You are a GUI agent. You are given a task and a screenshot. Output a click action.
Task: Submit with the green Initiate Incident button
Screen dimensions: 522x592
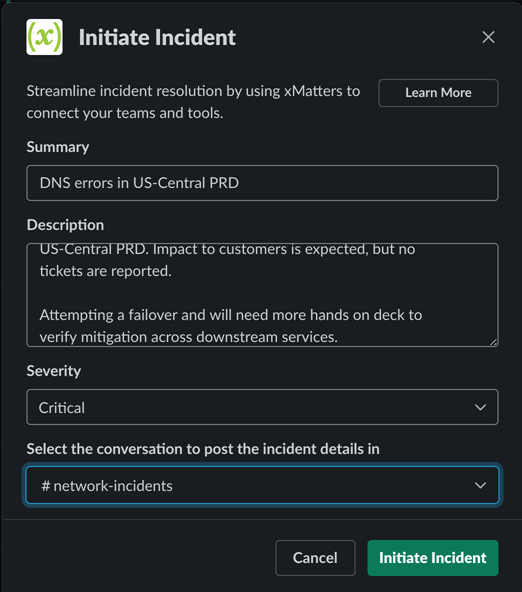point(433,558)
